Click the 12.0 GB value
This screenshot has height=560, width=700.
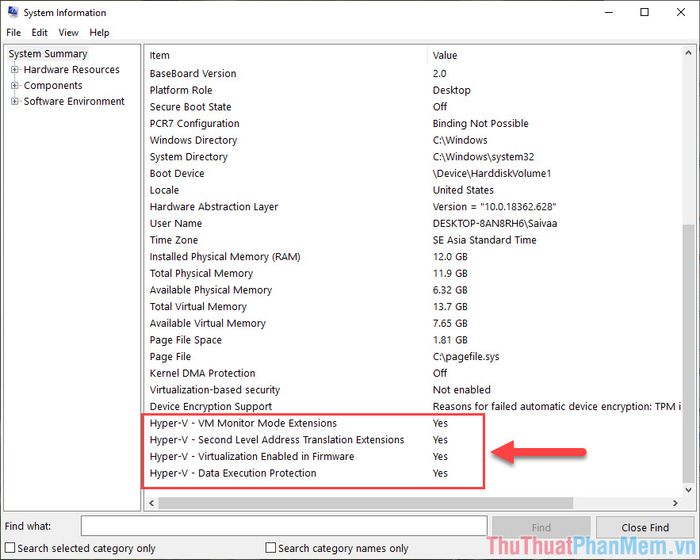click(450, 256)
